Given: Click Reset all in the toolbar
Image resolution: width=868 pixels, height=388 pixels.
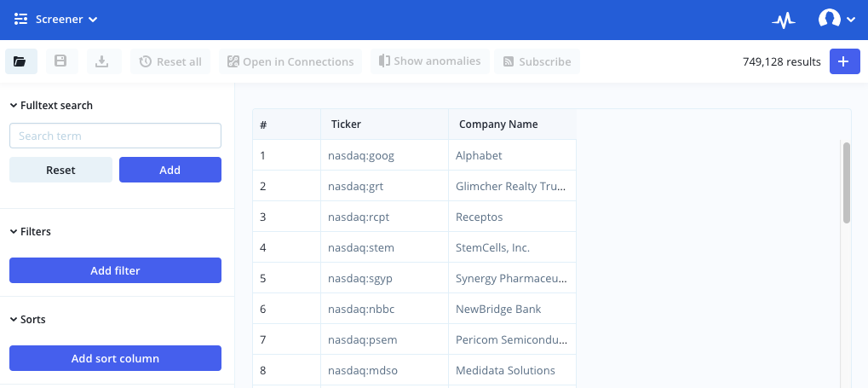Looking at the screenshot, I should (x=170, y=61).
